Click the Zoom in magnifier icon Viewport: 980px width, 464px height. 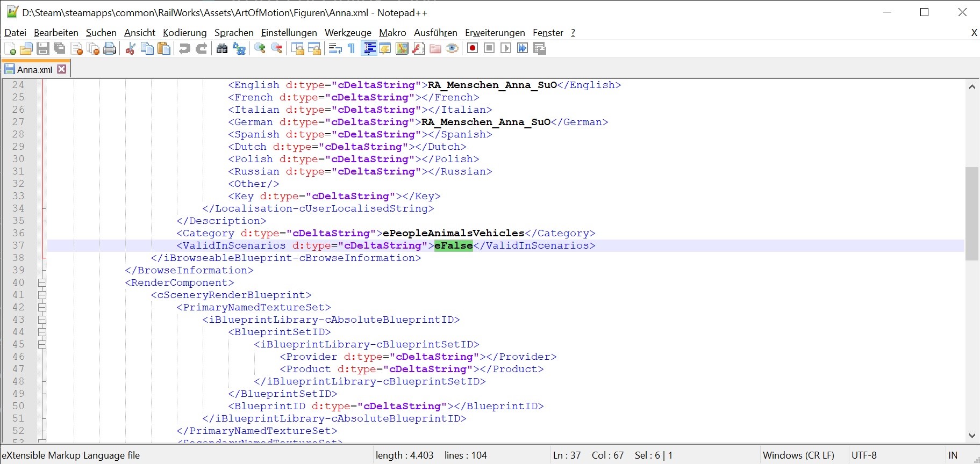point(260,49)
